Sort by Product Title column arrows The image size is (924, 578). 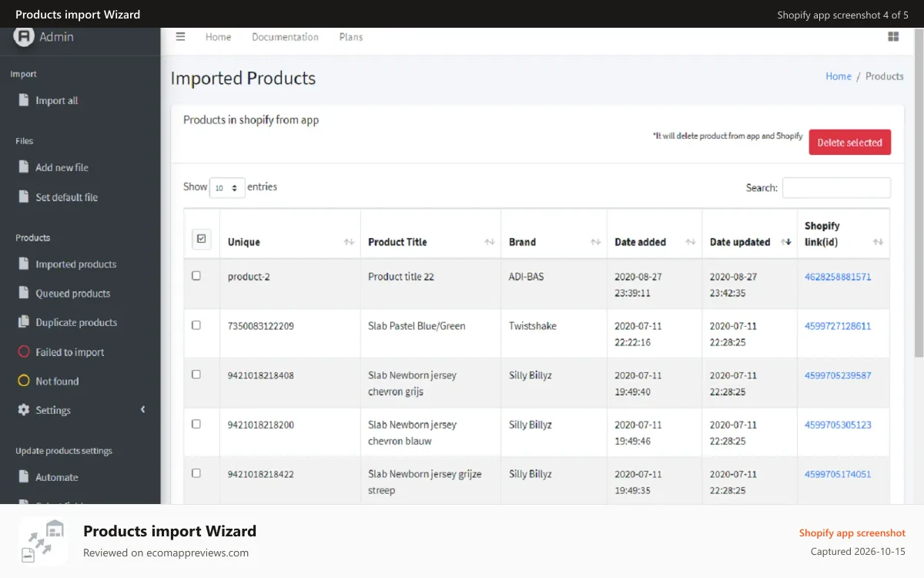(489, 242)
